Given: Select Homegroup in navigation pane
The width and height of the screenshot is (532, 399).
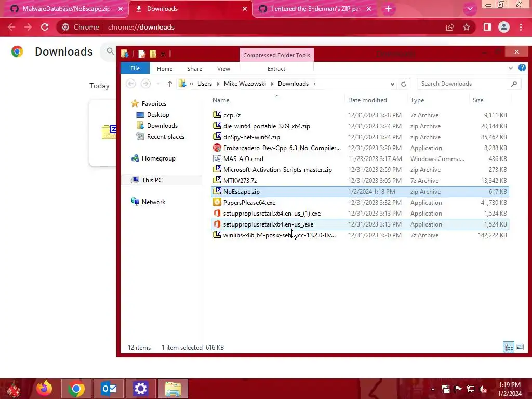Looking at the screenshot, I should click(x=158, y=158).
